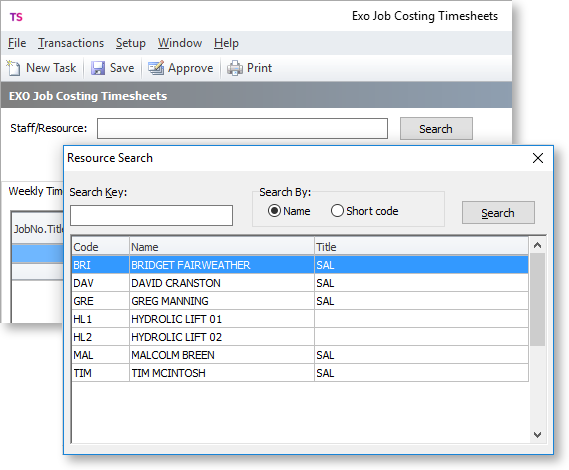
Task: Click the Save floppy disk icon
Action: point(98,68)
